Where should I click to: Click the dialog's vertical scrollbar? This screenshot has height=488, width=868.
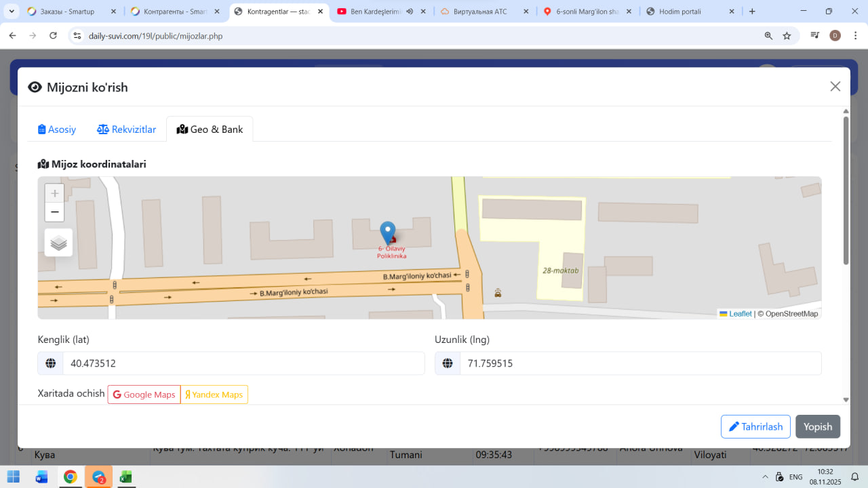pyautogui.click(x=846, y=190)
